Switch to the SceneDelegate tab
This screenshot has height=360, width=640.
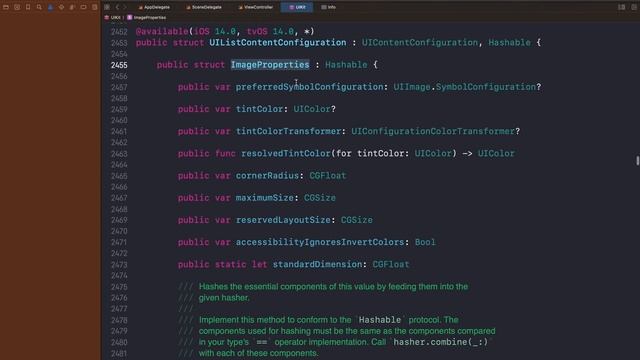204,7
